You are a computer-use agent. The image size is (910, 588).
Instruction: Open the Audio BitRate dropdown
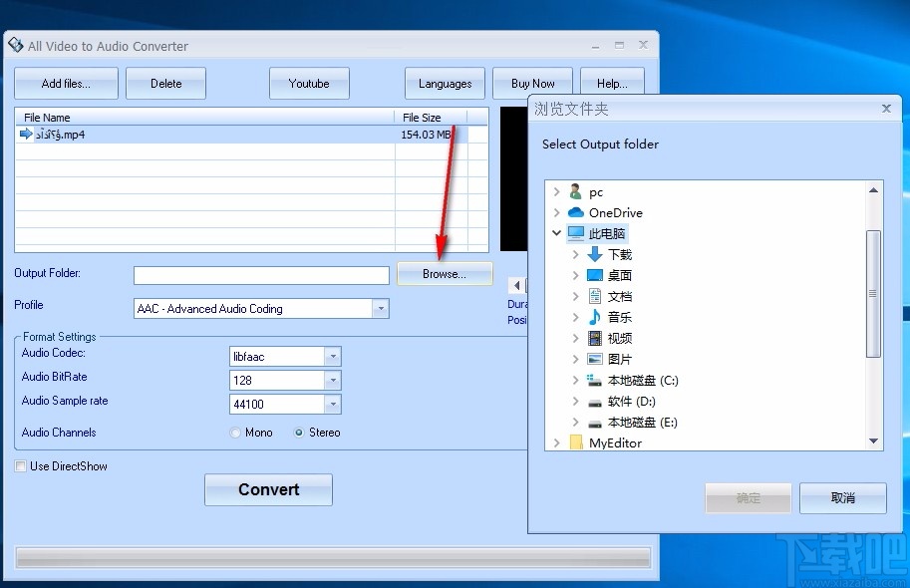(335, 380)
